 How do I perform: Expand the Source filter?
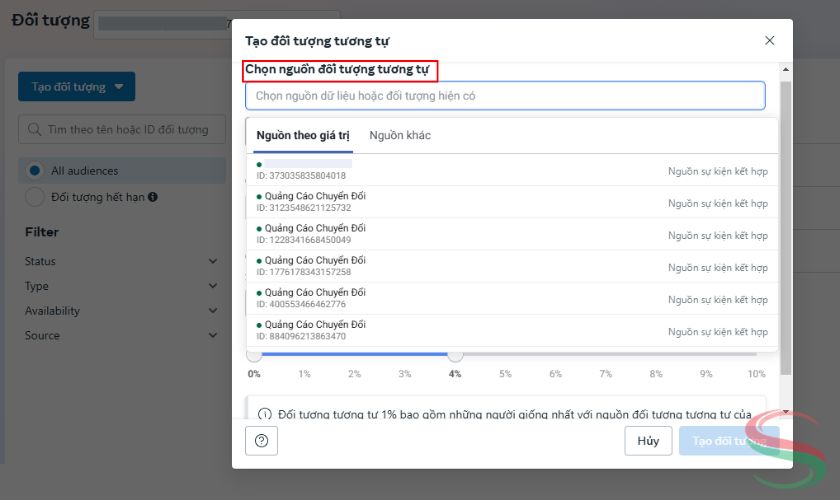[x=212, y=336]
